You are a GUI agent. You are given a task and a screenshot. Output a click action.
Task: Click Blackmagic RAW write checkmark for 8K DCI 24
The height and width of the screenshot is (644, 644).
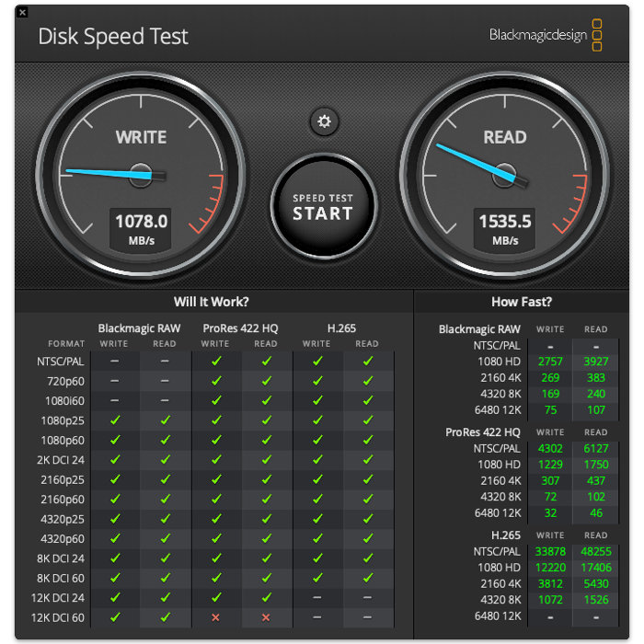click(115, 558)
